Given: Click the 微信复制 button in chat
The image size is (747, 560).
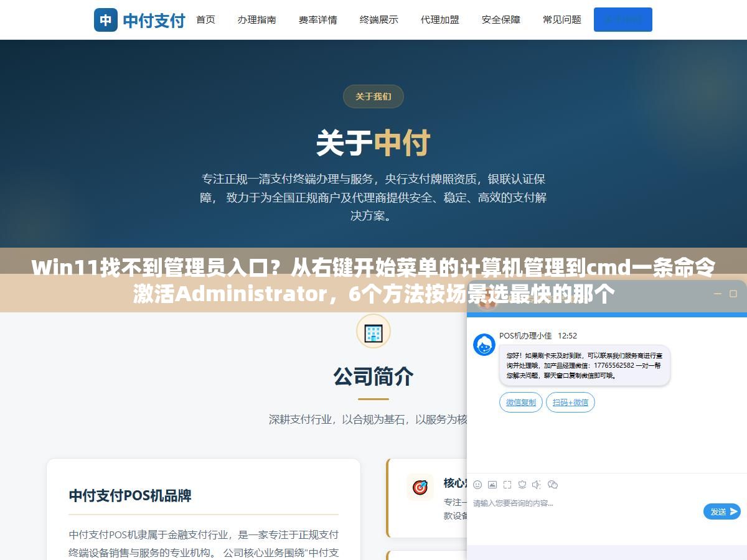Looking at the screenshot, I should tap(521, 402).
